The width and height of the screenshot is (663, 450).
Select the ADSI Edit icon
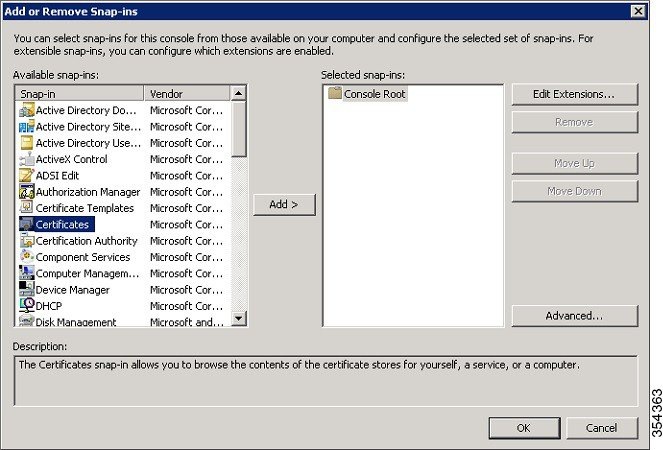[x=27, y=176]
